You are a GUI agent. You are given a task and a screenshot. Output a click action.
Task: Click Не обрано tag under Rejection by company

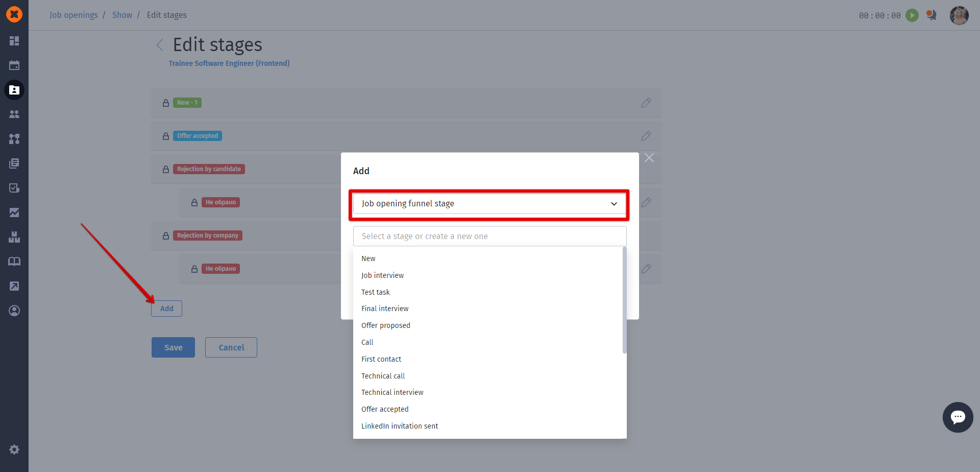pyautogui.click(x=220, y=269)
